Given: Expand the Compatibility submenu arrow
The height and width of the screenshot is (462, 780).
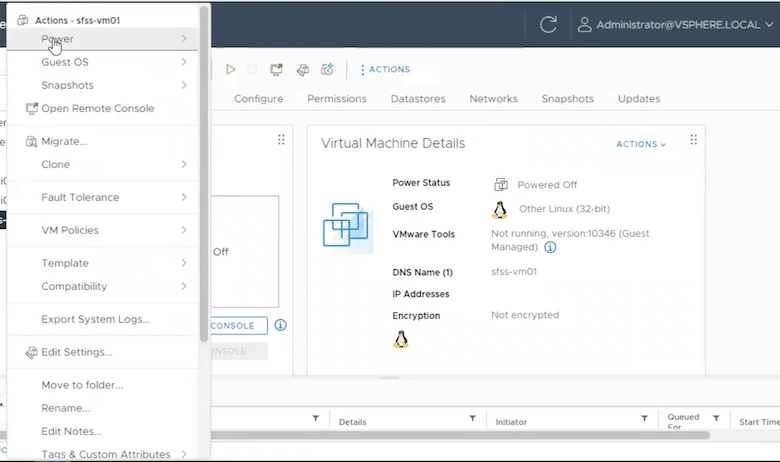Looking at the screenshot, I should [184, 286].
